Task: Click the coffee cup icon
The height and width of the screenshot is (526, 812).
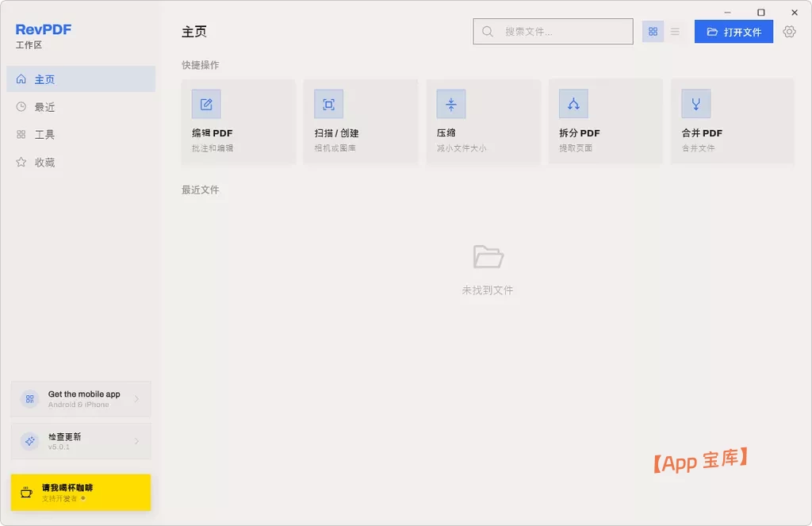Action: [26, 493]
